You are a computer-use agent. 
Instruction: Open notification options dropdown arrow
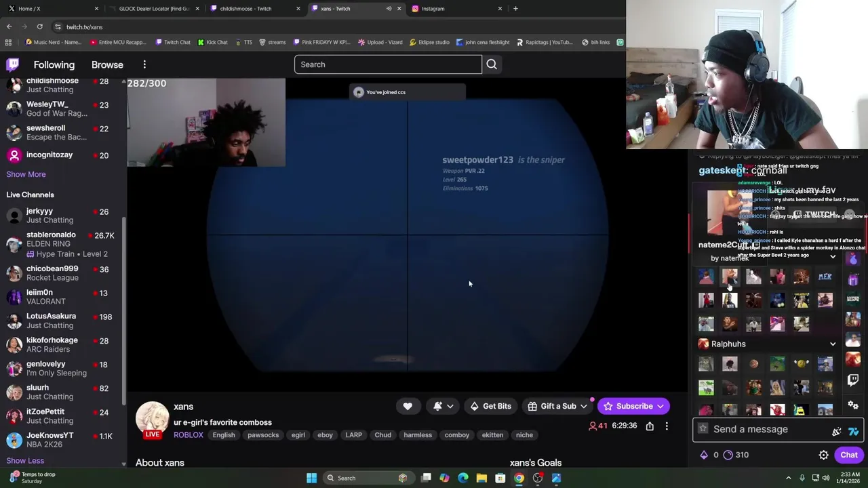tap(450, 407)
